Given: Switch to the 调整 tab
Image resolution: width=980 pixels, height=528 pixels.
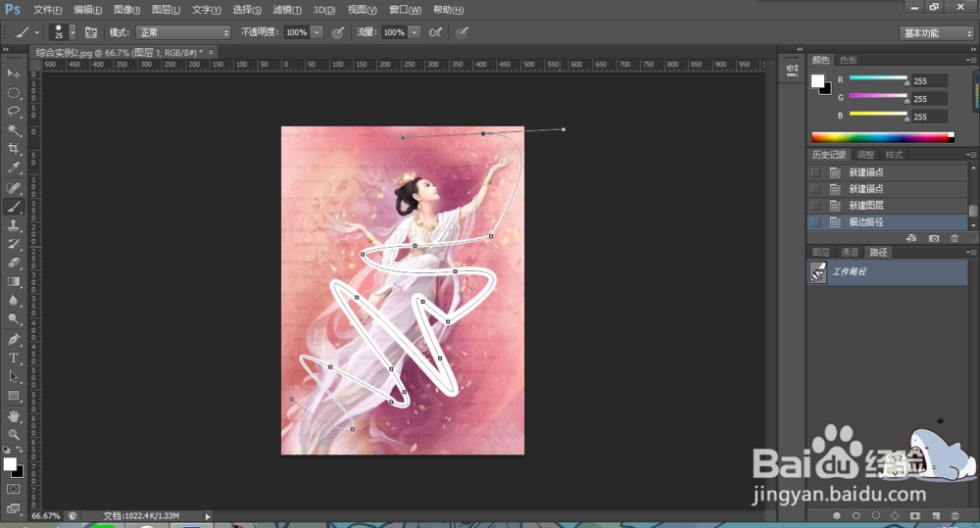Looking at the screenshot, I should pyautogui.click(x=865, y=155).
